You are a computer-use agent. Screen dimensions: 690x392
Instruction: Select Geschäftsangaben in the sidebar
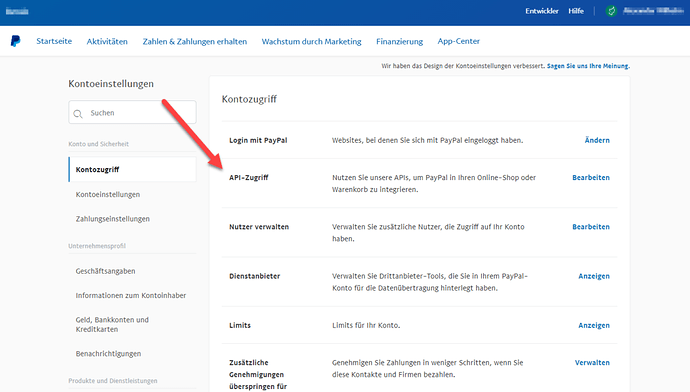(105, 271)
